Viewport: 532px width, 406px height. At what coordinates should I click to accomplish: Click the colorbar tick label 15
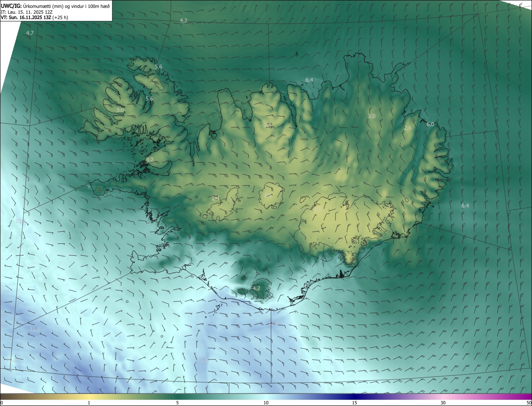[355, 403]
